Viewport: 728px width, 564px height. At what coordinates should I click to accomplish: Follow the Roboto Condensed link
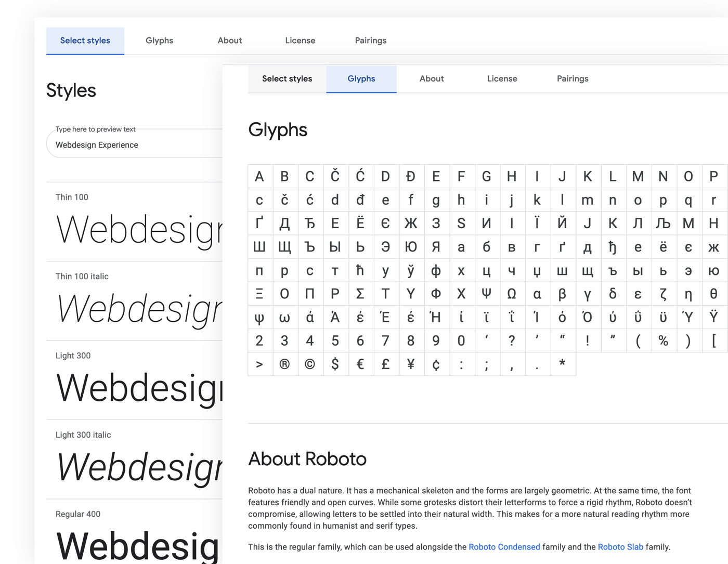504,547
